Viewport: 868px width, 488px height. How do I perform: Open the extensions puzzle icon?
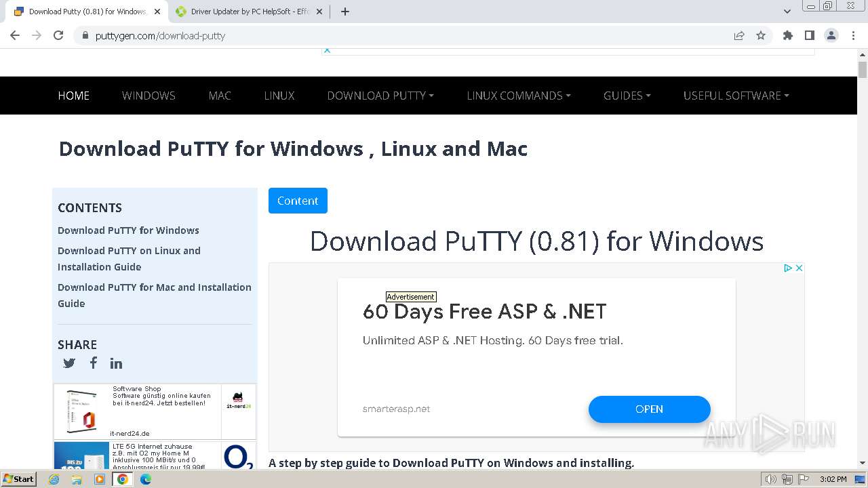pos(787,35)
